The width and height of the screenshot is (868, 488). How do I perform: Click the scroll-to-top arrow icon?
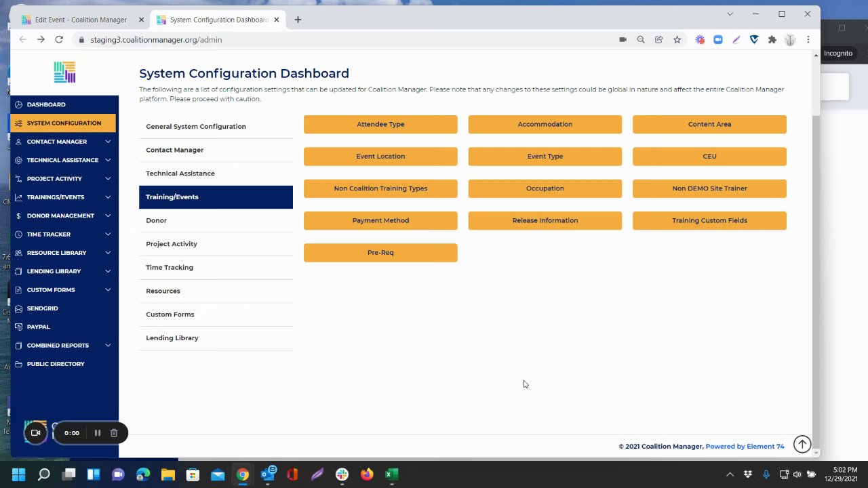pyautogui.click(x=802, y=445)
